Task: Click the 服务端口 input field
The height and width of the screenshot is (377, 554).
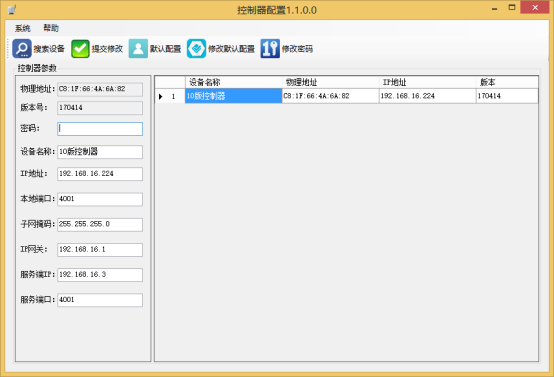Action: 100,300
